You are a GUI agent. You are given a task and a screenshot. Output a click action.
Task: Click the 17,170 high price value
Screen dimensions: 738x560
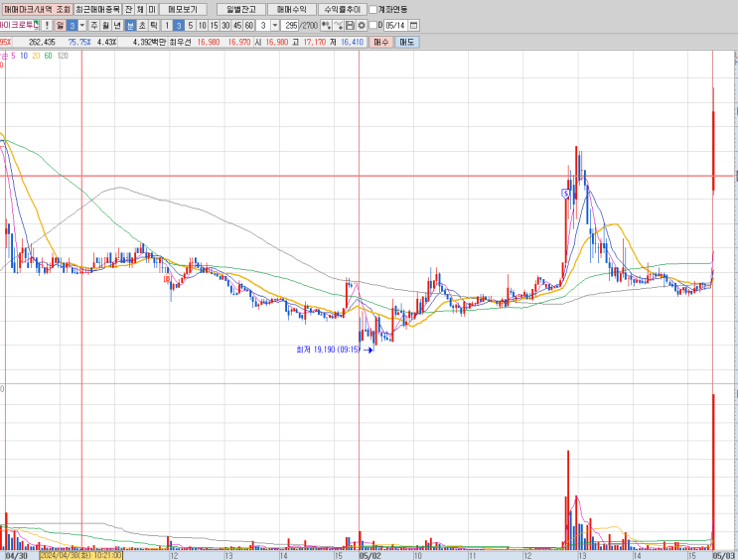(315, 42)
